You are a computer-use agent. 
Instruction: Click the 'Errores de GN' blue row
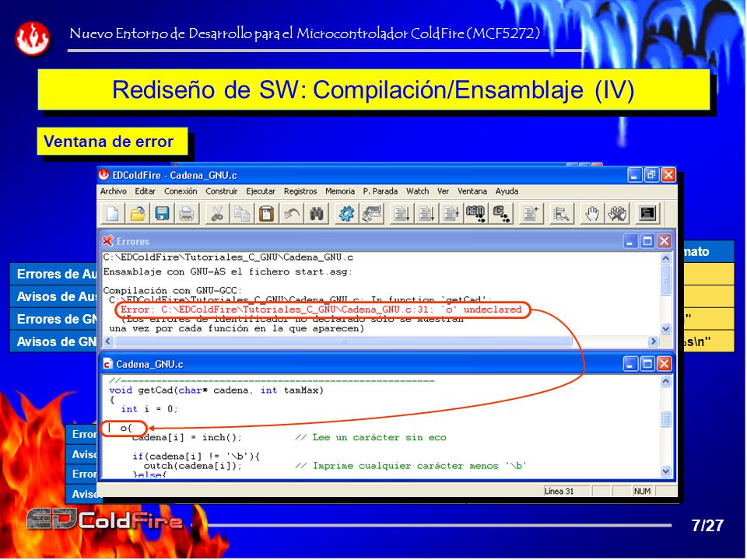coord(54,319)
